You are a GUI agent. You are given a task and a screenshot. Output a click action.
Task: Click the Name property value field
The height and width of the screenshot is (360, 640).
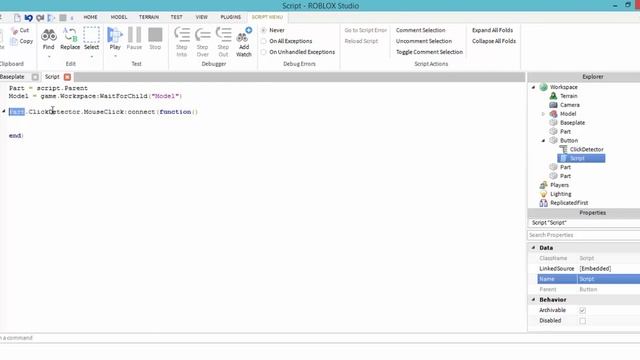pyautogui.click(x=609, y=279)
